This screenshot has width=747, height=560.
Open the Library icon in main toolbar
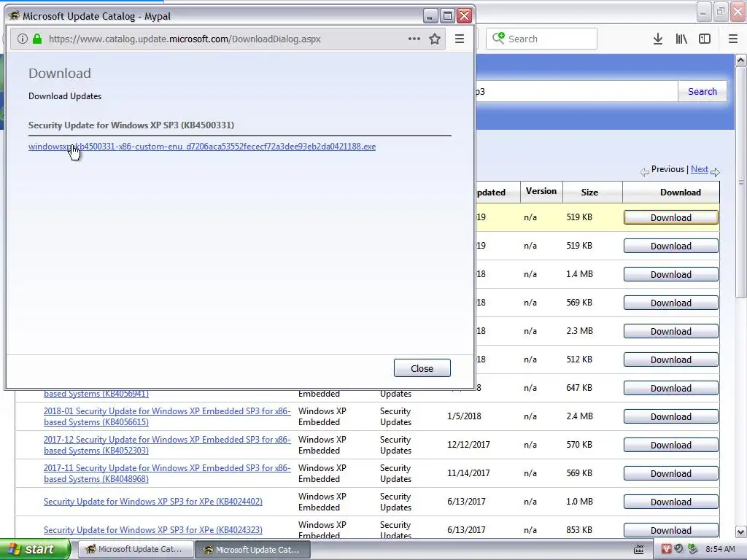[x=681, y=39]
